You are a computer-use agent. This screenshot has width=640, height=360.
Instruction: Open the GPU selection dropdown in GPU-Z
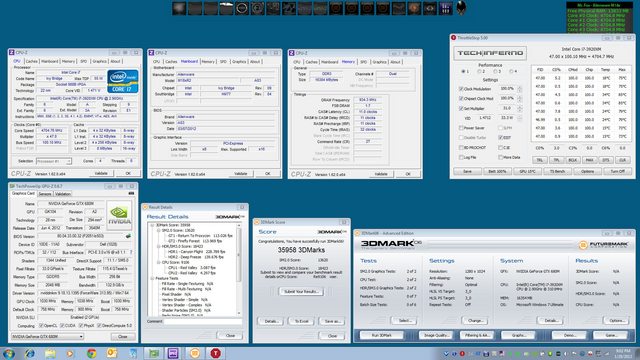[47, 337]
